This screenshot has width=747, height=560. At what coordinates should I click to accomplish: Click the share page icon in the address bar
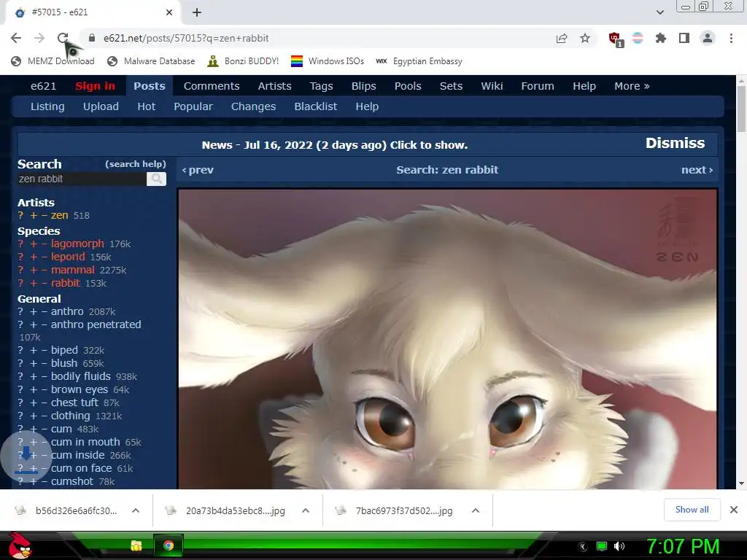pos(562,38)
